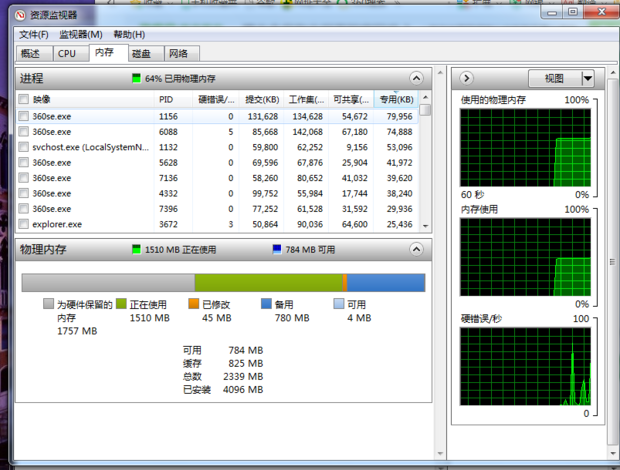Open the 视图 size dropdown arrow
This screenshot has height=470, width=620.
click(588, 79)
